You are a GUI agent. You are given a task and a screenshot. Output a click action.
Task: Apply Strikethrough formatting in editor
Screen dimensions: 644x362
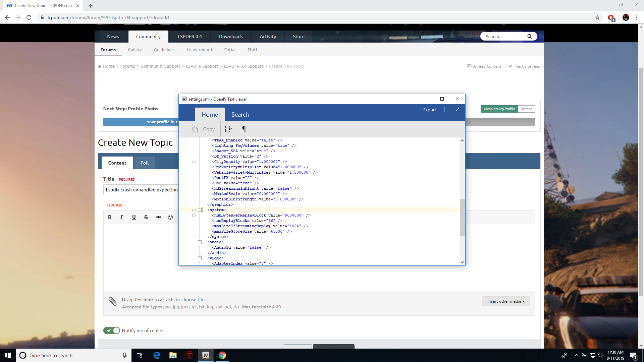[x=146, y=217]
